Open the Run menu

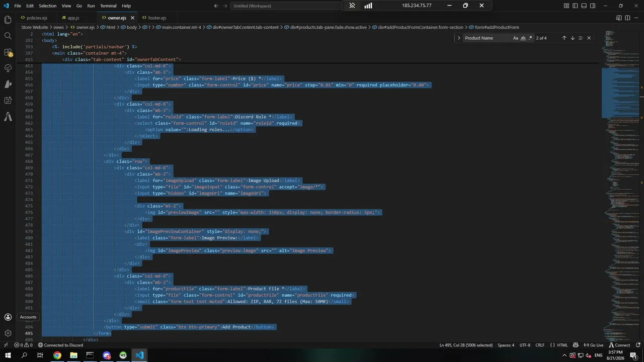[x=91, y=6]
